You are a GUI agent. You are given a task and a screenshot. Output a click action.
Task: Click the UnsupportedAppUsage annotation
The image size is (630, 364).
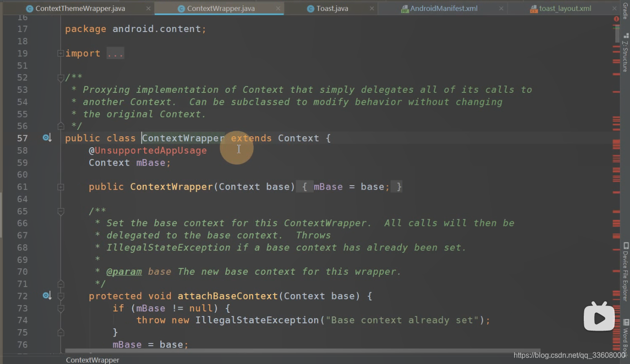coord(148,150)
